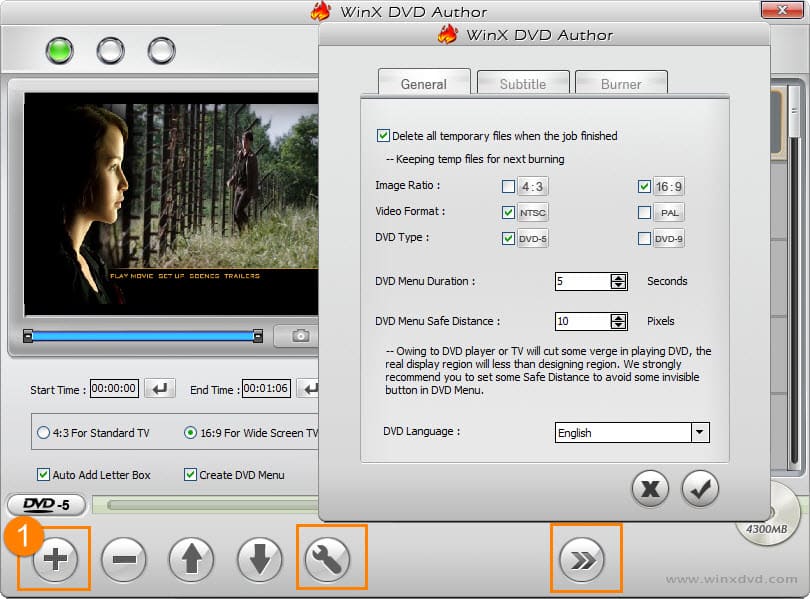810x599 pixels.
Task: Check the 4:3 image ratio box
Action: pyautogui.click(x=508, y=186)
